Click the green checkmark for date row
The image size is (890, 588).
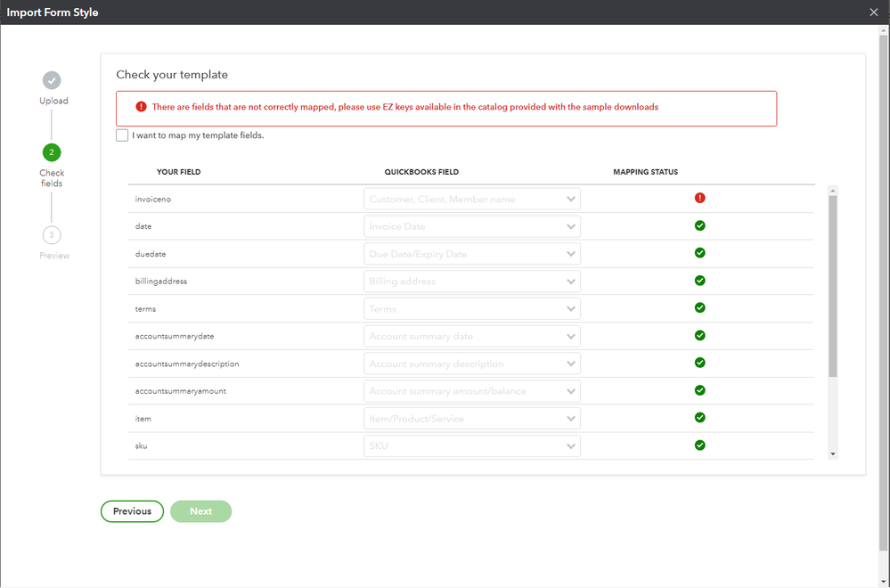point(699,226)
